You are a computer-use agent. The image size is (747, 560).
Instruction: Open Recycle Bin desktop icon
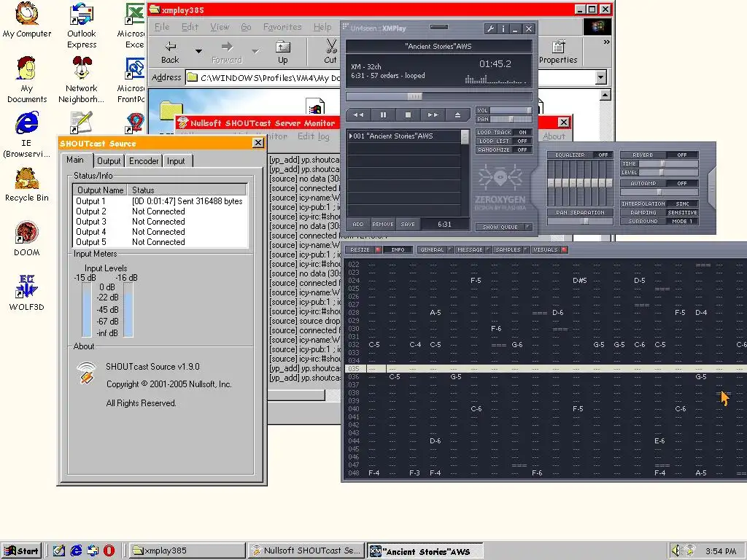27,185
